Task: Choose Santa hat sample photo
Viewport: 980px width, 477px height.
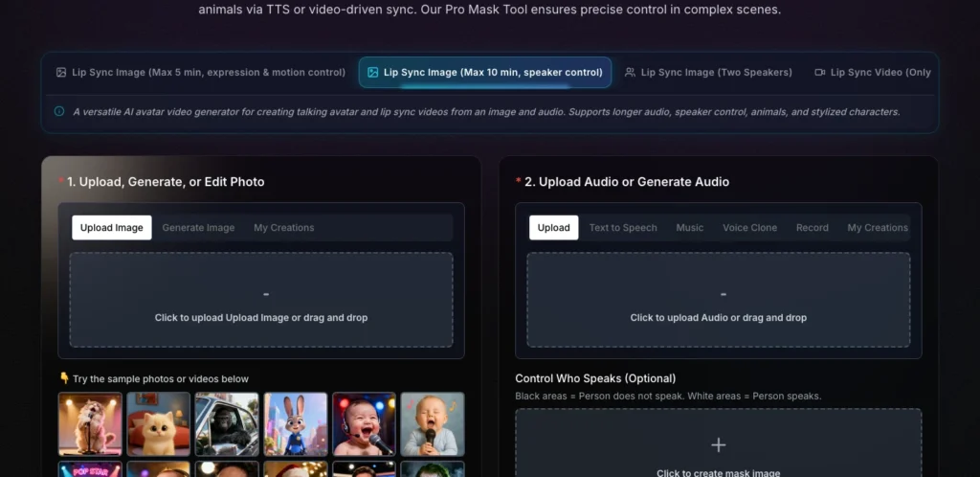Action: tap(296, 469)
